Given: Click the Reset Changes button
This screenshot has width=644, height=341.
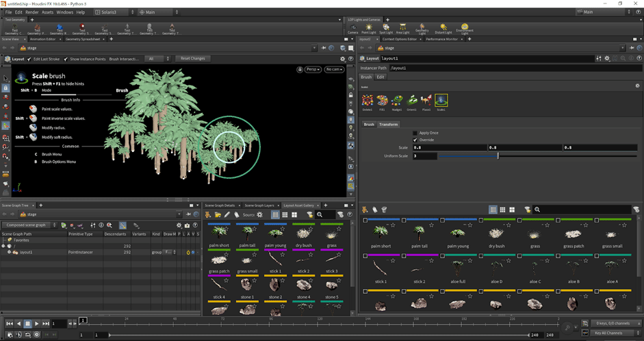Looking at the screenshot, I should pos(192,59).
